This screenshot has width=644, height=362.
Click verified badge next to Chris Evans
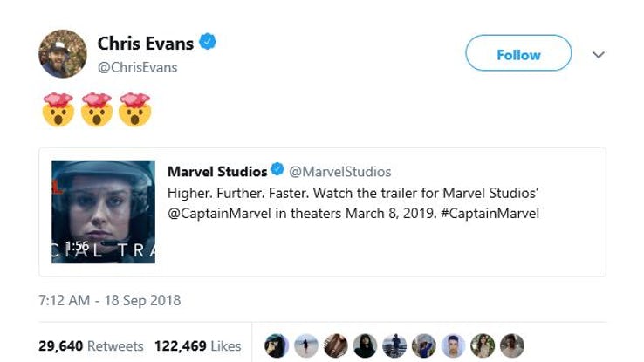tap(209, 41)
